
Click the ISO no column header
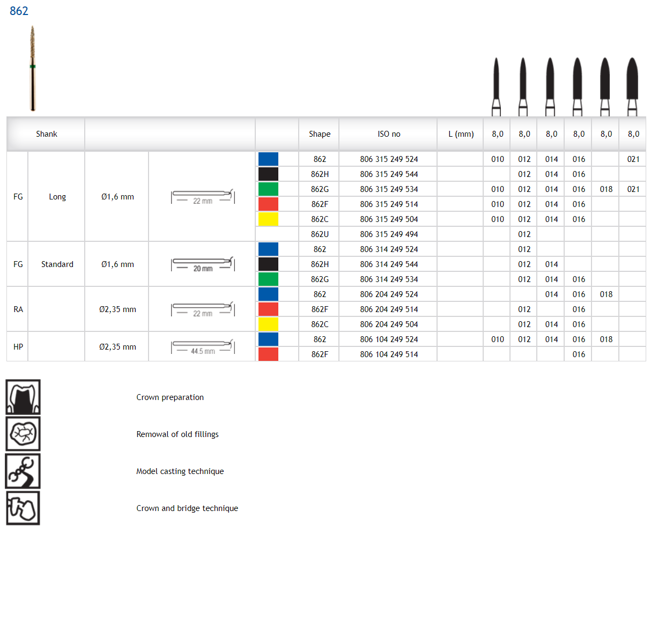pos(389,134)
